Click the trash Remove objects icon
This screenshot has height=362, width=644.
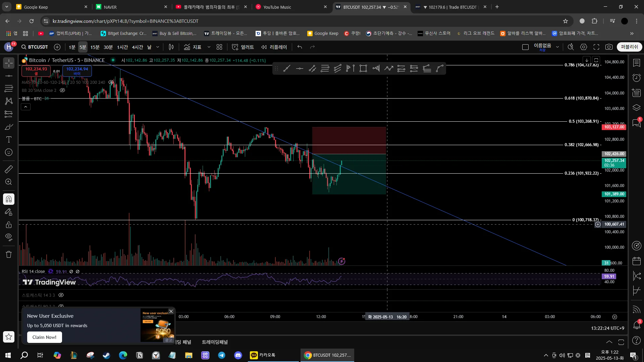9,254
